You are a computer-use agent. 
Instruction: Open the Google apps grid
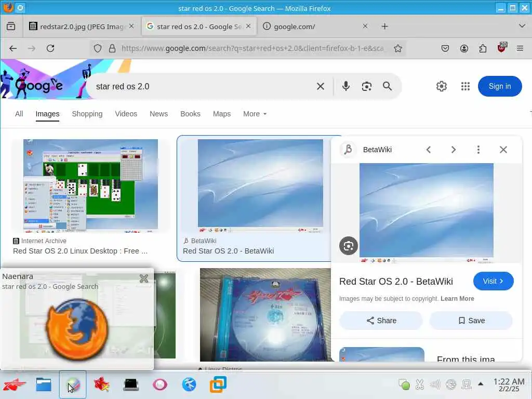(465, 87)
